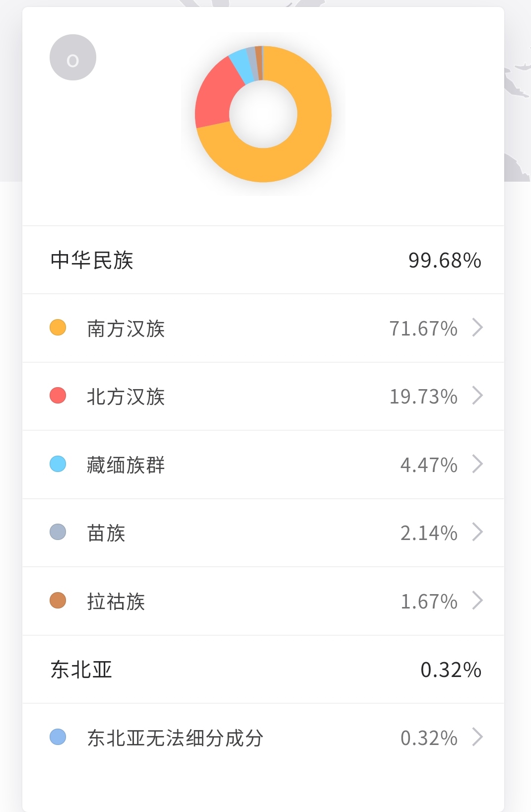
Task: Select the orange 南方汉族 color dot
Action: pyautogui.click(x=58, y=328)
